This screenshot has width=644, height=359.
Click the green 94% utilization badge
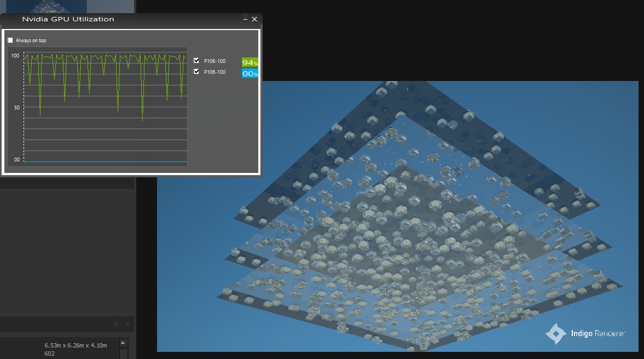click(x=250, y=62)
